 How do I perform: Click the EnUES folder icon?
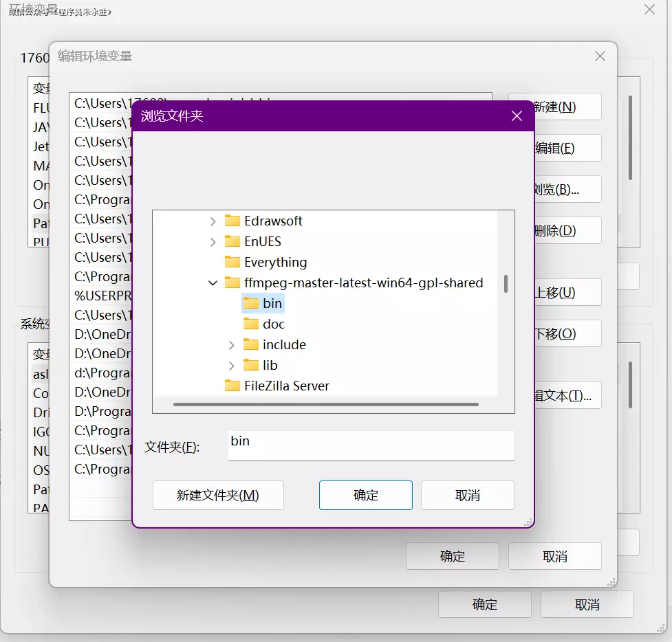tap(232, 241)
